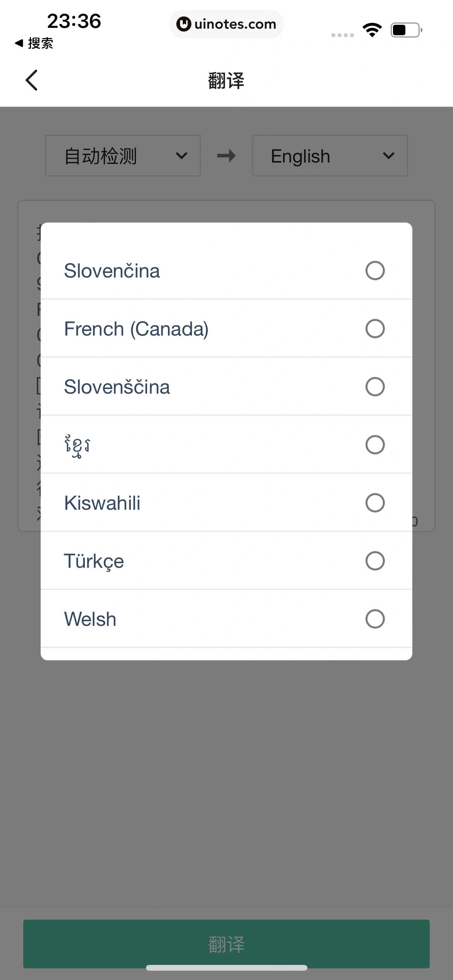This screenshot has width=453, height=980.
Task: Tap the back arrow in header
Action: click(32, 80)
